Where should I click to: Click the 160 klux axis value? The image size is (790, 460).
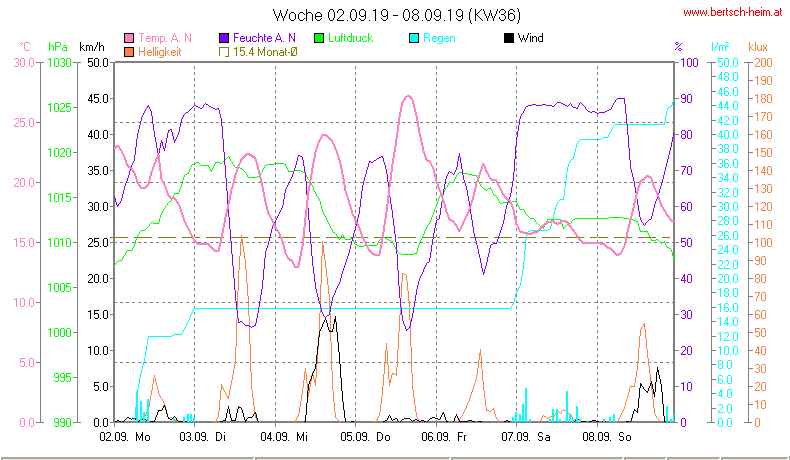763,135
